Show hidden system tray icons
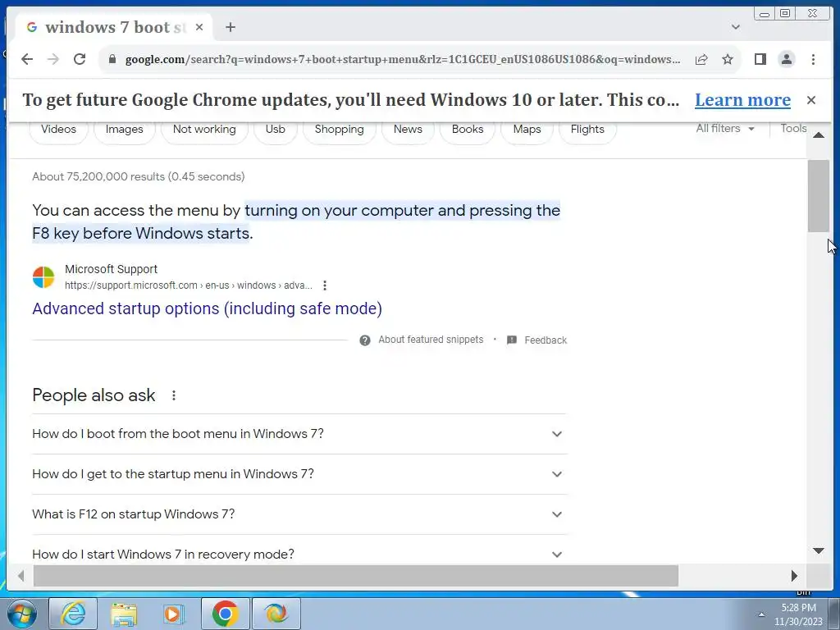 [x=761, y=614]
